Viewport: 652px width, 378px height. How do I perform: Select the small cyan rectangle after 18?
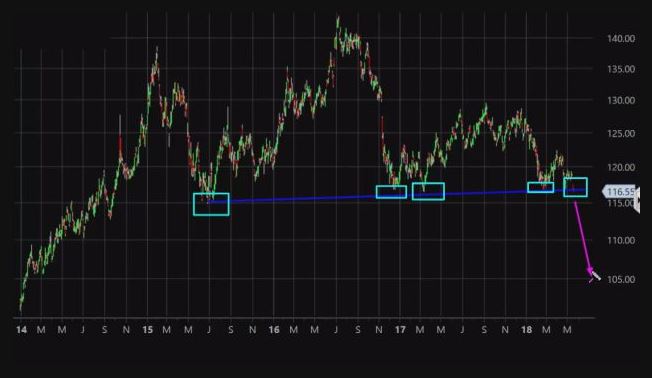click(x=541, y=188)
